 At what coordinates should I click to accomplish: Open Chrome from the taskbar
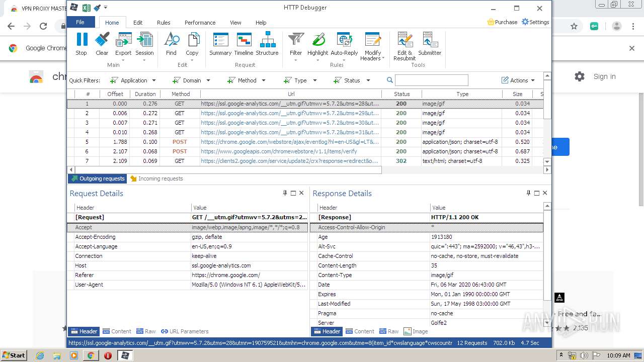pyautogui.click(x=91, y=355)
